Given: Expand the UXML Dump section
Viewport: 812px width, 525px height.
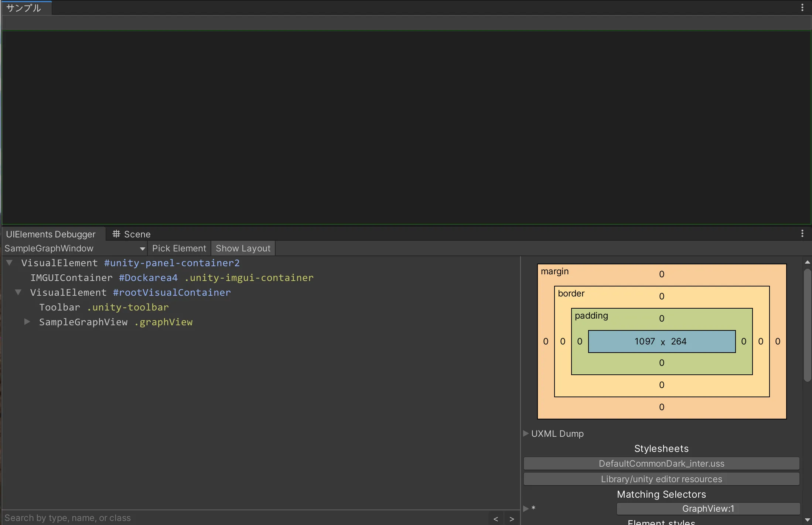Looking at the screenshot, I should pyautogui.click(x=526, y=433).
